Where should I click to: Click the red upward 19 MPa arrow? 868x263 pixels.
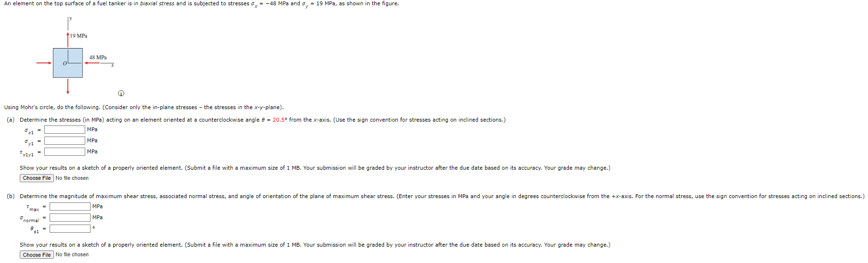68,40
